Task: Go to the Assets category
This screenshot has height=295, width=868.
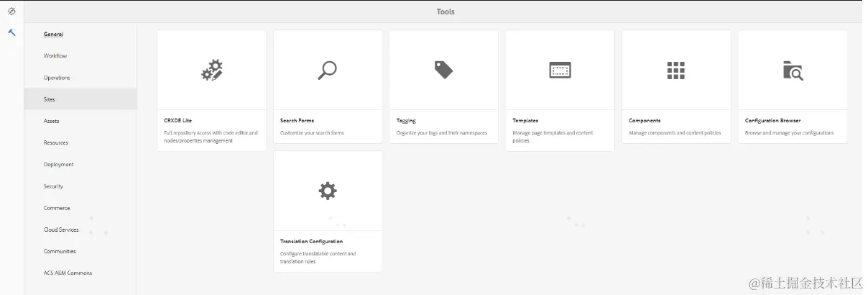Action: (x=52, y=121)
